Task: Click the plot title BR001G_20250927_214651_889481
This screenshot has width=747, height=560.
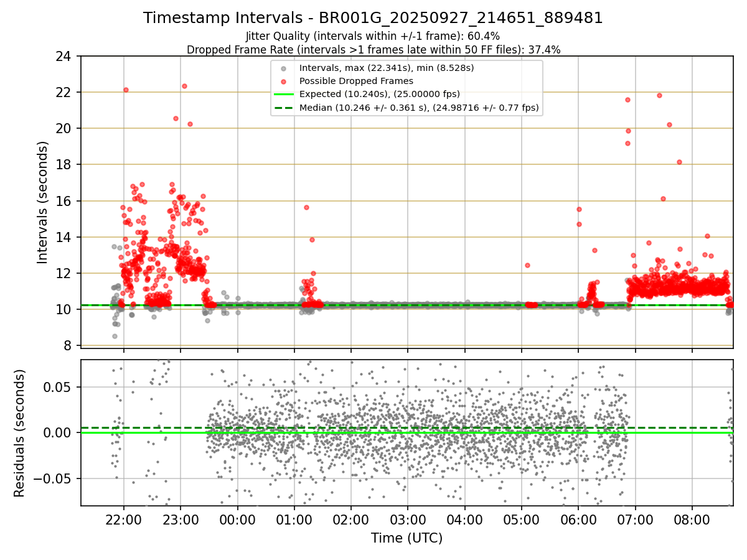Action: 373,18
